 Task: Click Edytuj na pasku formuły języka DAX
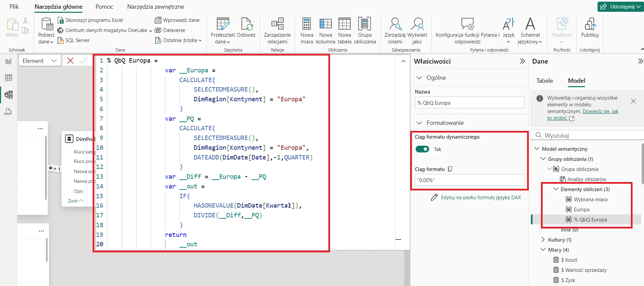481,198
